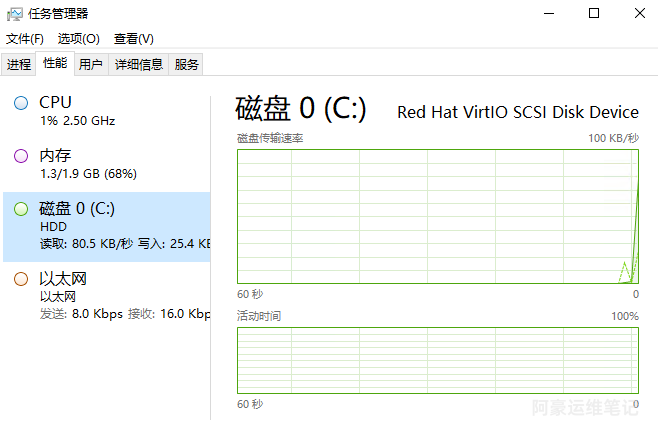Select the 性能 tab
The height and width of the screenshot is (434, 658).
pyautogui.click(x=55, y=63)
